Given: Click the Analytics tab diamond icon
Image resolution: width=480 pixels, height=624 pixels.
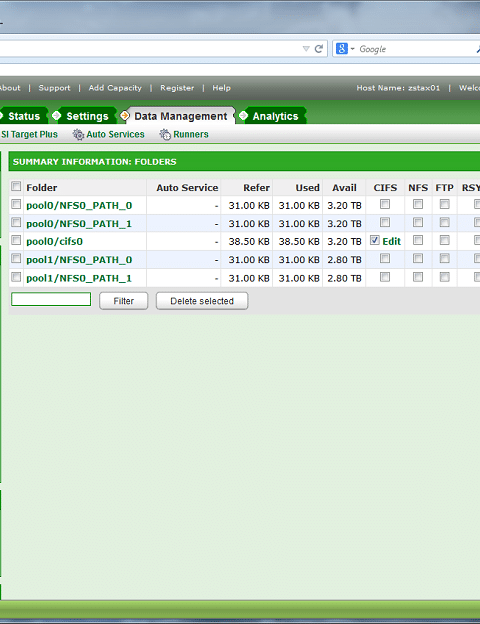Looking at the screenshot, I should [243, 115].
